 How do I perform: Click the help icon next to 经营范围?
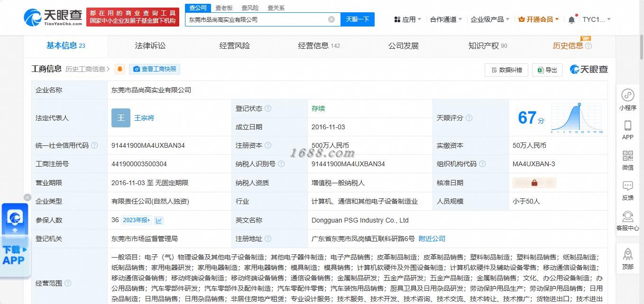click(68, 283)
